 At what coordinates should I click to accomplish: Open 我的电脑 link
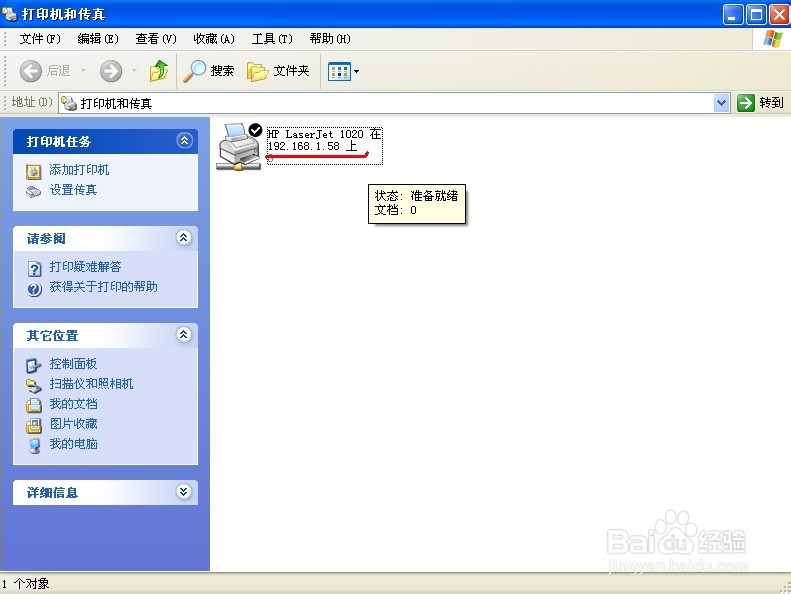tap(73, 444)
